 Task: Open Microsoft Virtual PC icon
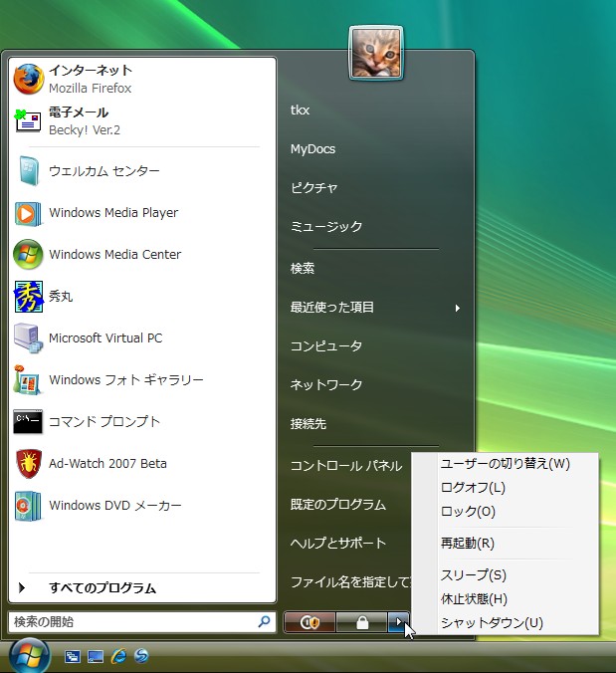pos(28,338)
